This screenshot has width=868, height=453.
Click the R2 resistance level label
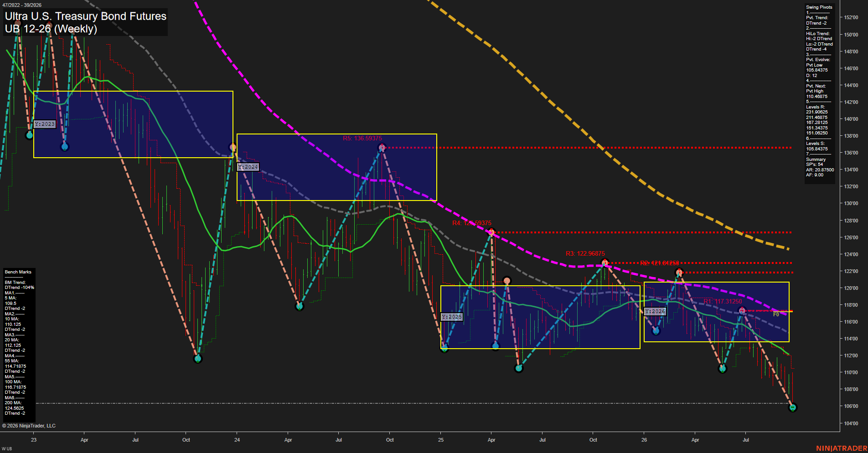coord(660,263)
